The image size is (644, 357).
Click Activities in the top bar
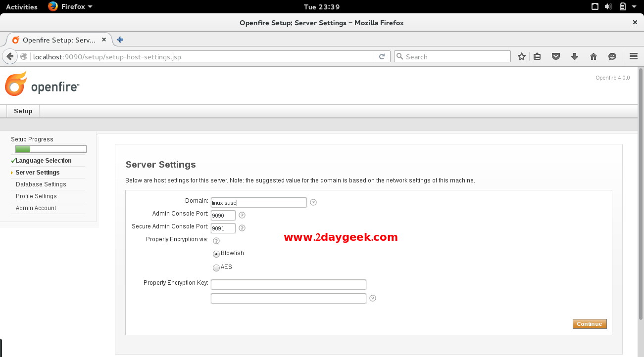pos(21,6)
